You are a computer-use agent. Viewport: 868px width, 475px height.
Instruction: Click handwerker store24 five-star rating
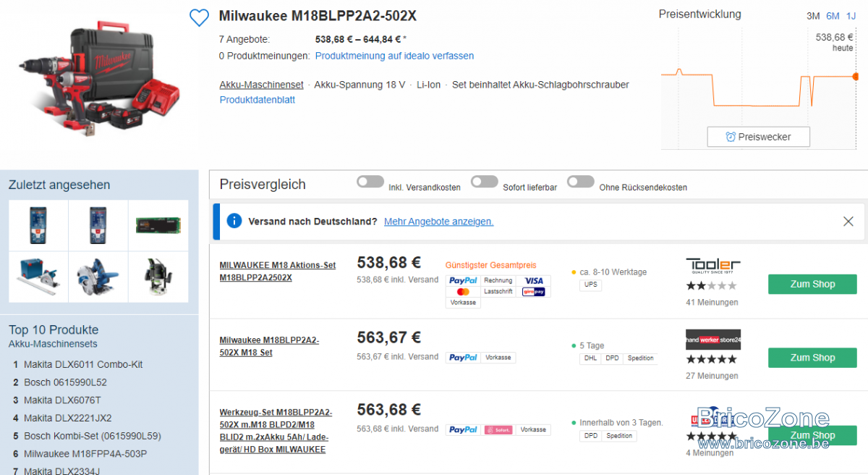coord(711,359)
